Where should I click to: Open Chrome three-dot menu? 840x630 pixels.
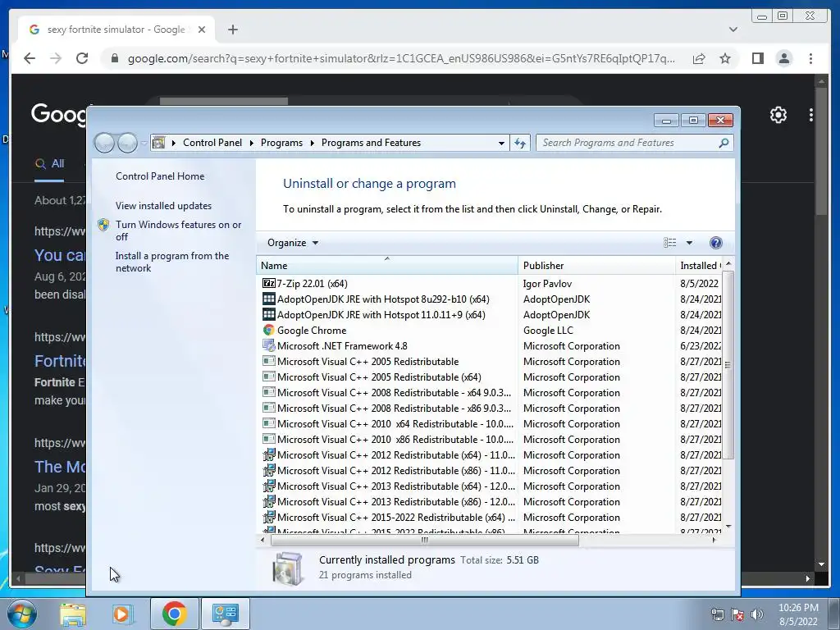[810, 58]
